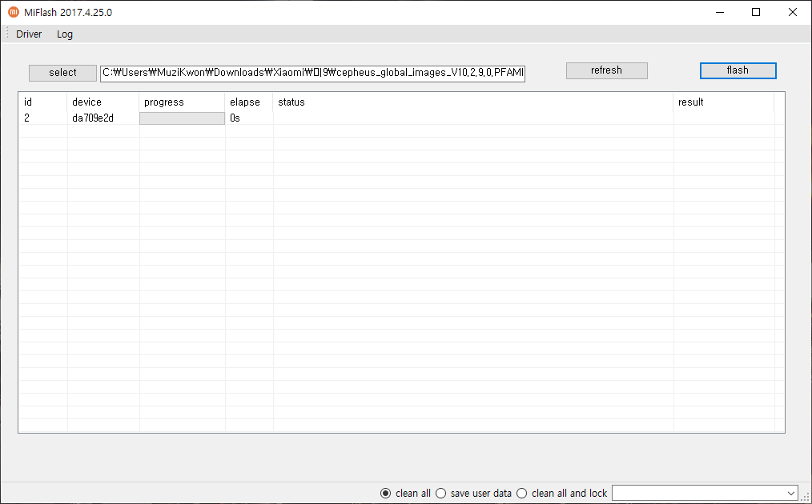Start flashing with the flash button
The image size is (812, 504).
pyautogui.click(x=738, y=70)
